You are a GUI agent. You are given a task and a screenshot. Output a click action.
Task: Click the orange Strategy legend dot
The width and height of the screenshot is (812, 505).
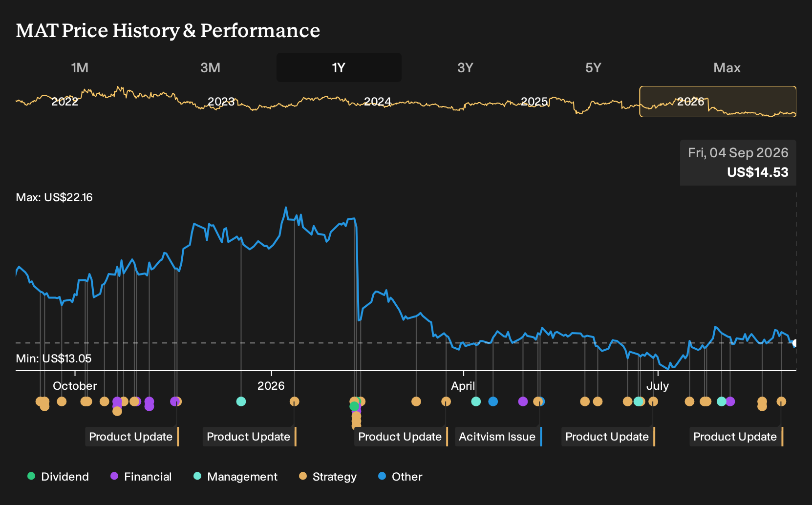click(303, 476)
